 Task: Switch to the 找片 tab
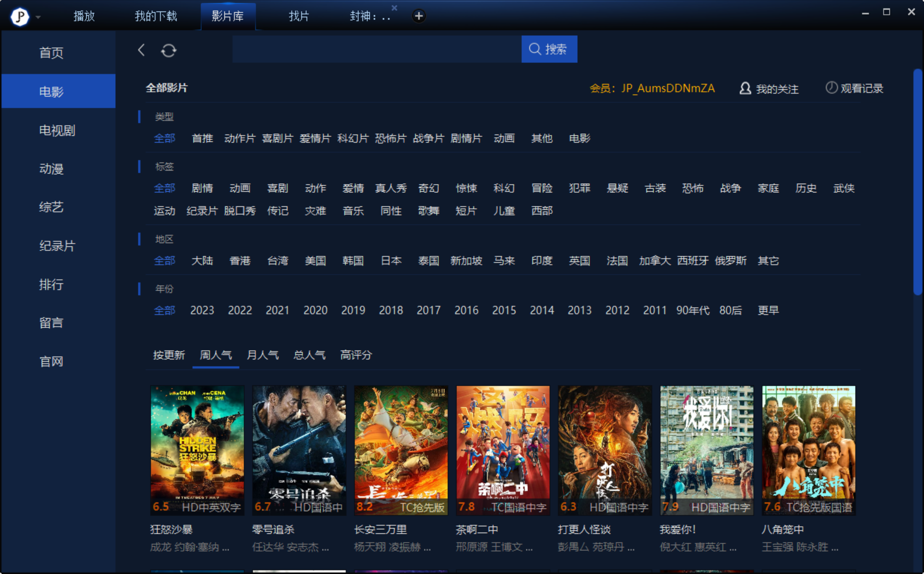point(299,16)
